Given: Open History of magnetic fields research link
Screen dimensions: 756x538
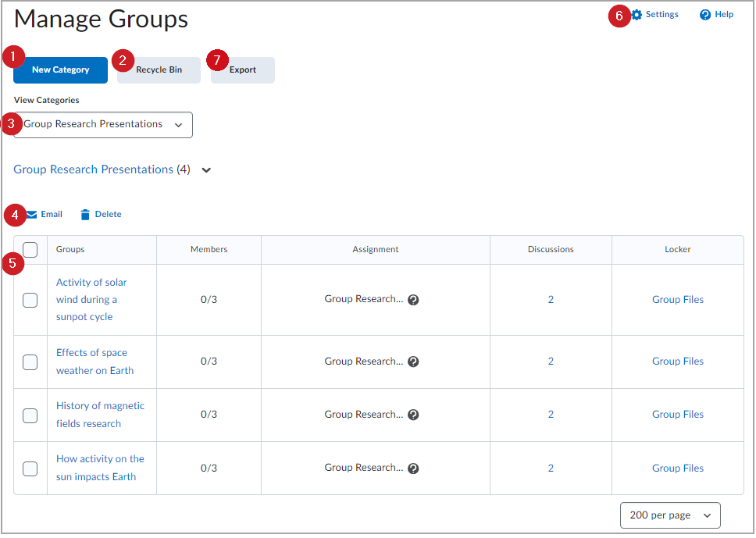Looking at the screenshot, I should point(100,415).
